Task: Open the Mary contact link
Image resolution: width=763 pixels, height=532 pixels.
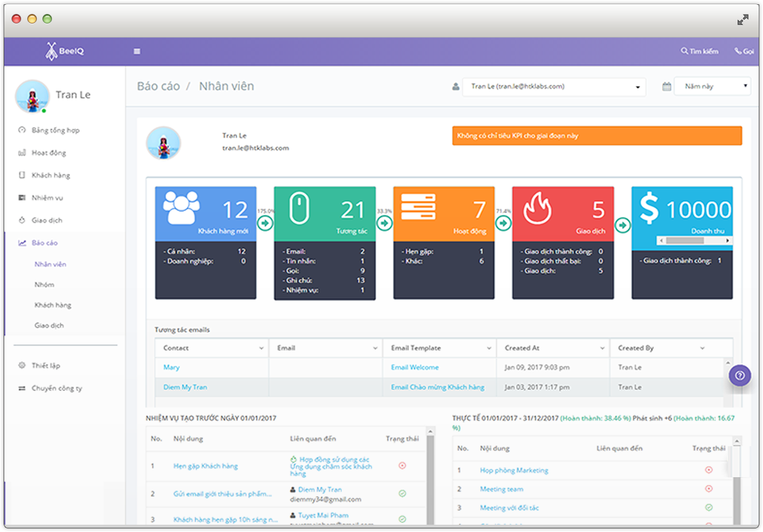Action: click(x=171, y=367)
